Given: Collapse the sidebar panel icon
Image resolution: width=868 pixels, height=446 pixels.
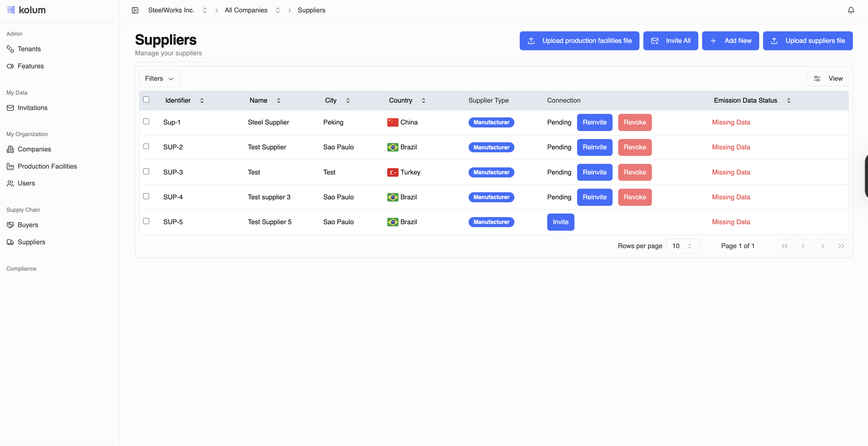Looking at the screenshot, I should pos(135,10).
